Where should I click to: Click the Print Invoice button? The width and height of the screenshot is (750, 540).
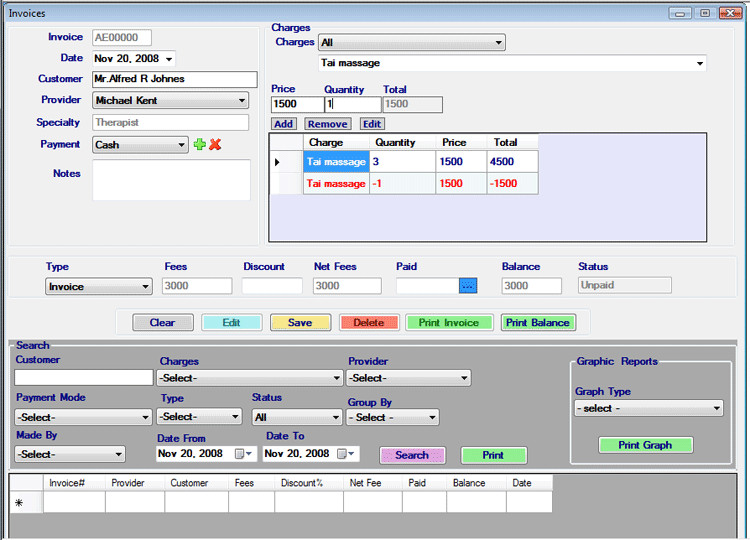pyautogui.click(x=449, y=322)
